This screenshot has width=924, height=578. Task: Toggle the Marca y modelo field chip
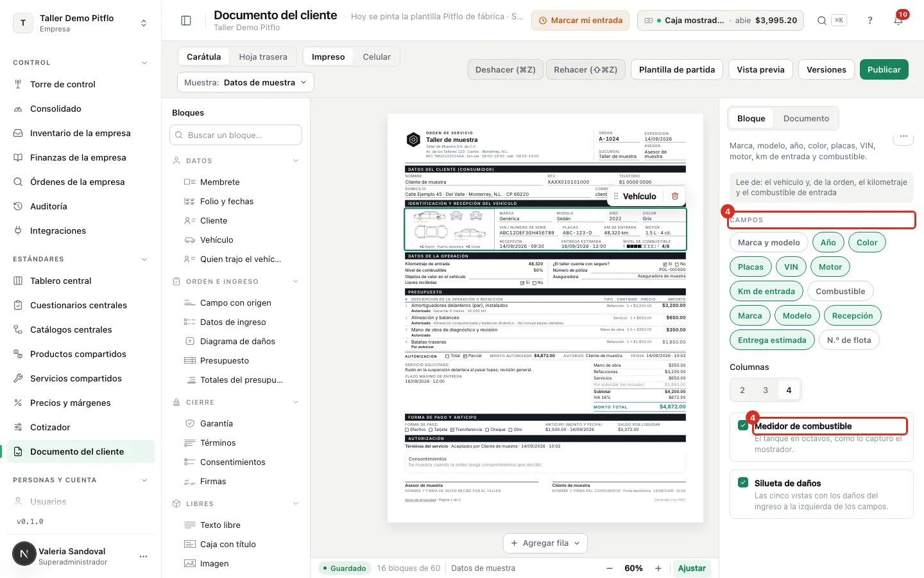pos(769,242)
